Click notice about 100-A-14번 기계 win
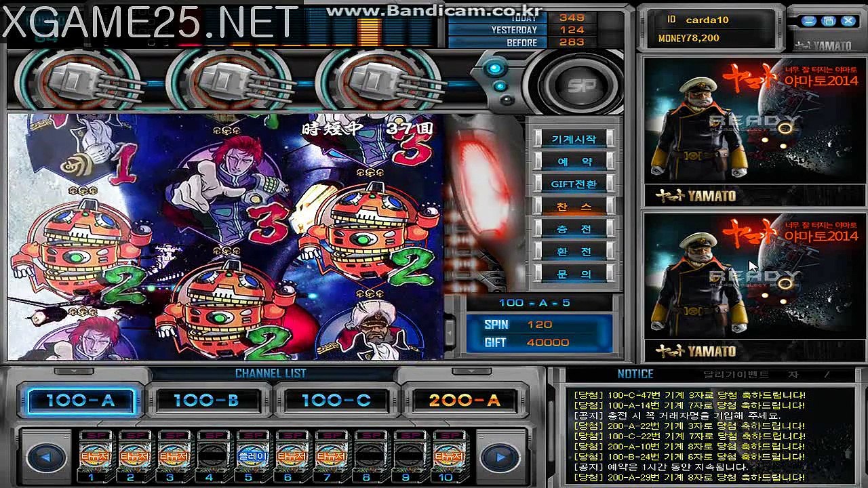The height and width of the screenshot is (488, 868). 689,405
